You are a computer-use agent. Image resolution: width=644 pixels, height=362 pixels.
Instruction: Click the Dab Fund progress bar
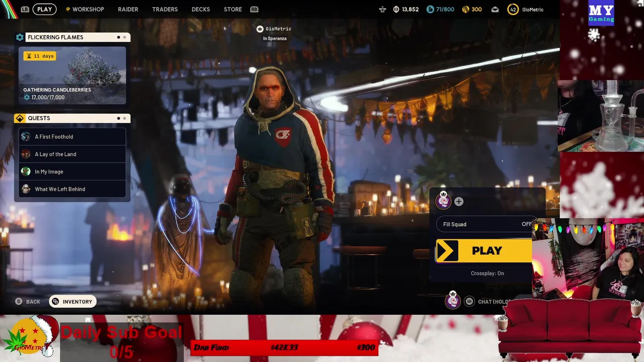pyautogui.click(x=284, y=347)
